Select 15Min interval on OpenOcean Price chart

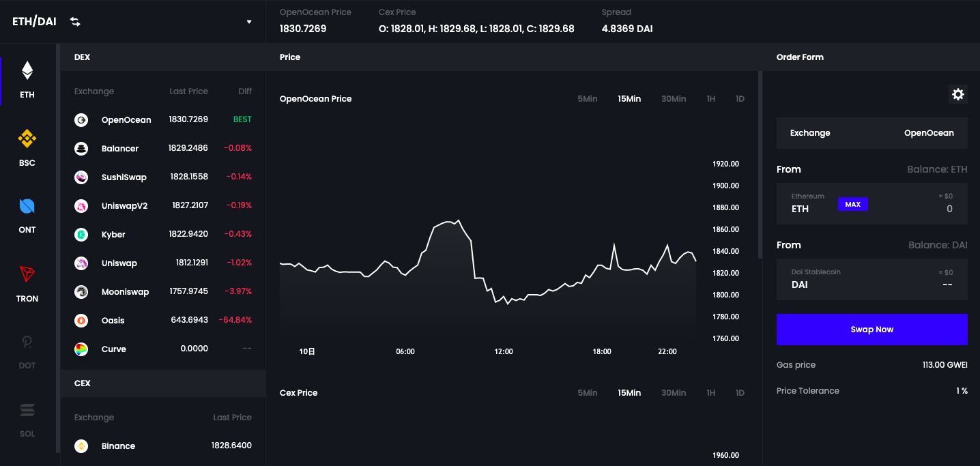(x=629, y=99)
